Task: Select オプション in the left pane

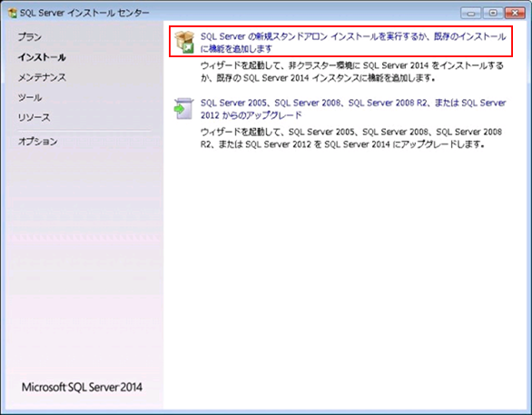Action: [38, 141]
